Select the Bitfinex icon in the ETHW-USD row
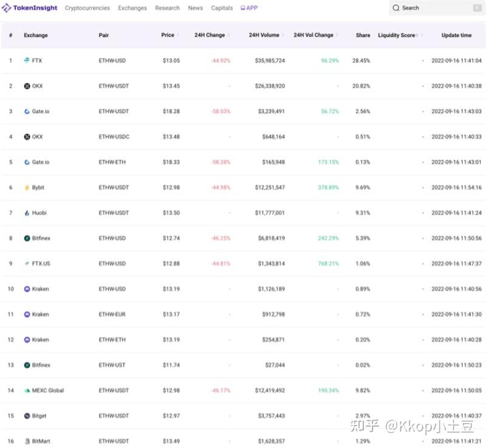 [x=27, y=238]
